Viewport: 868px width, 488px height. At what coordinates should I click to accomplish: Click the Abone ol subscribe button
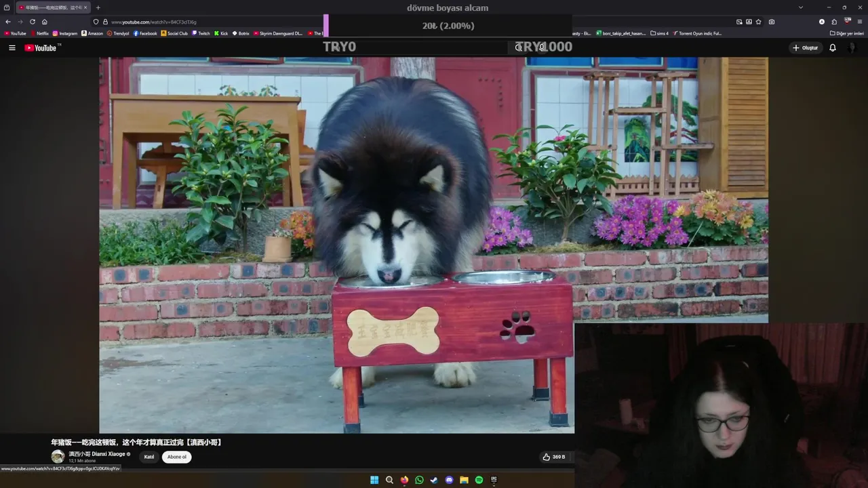pos(176,457)
